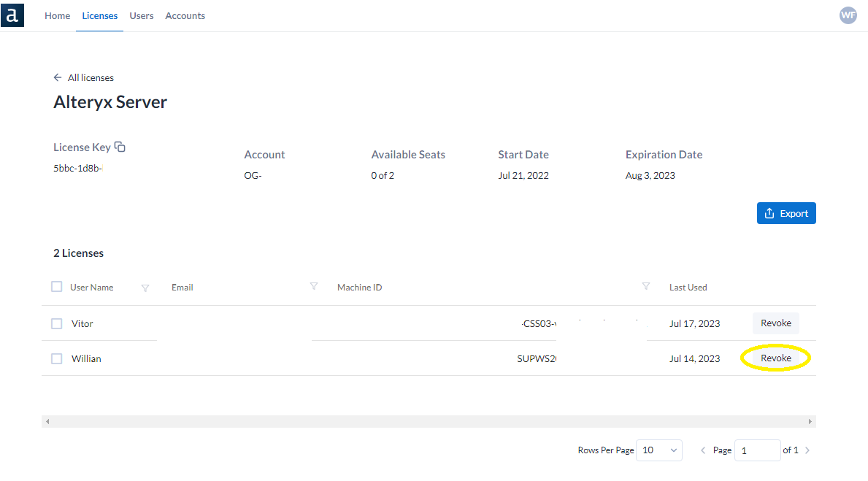This screenshot has width=868, height=481.
Task: Return to All licenses
Action: coord(91,77)
